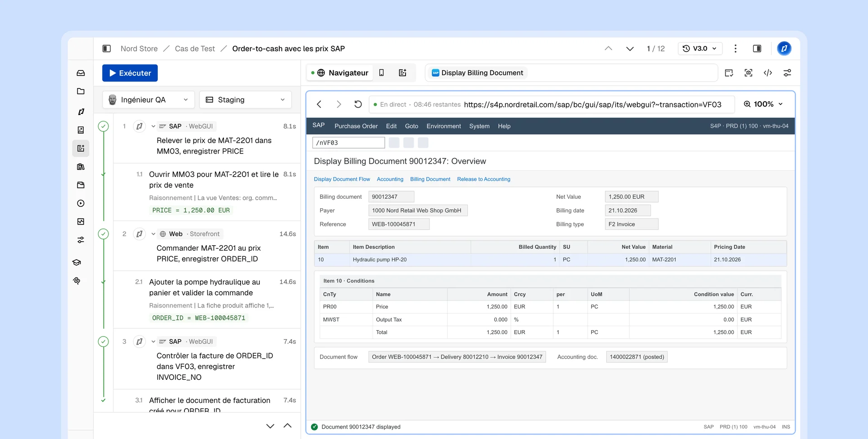
Task: Click the screenshot capture icon
Action: (749, 73)
